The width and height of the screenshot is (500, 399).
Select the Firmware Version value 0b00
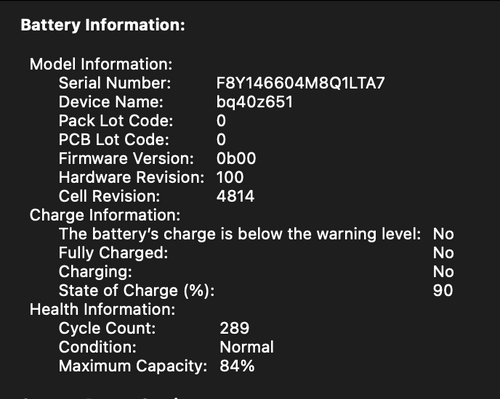click(x=236, y=158)
